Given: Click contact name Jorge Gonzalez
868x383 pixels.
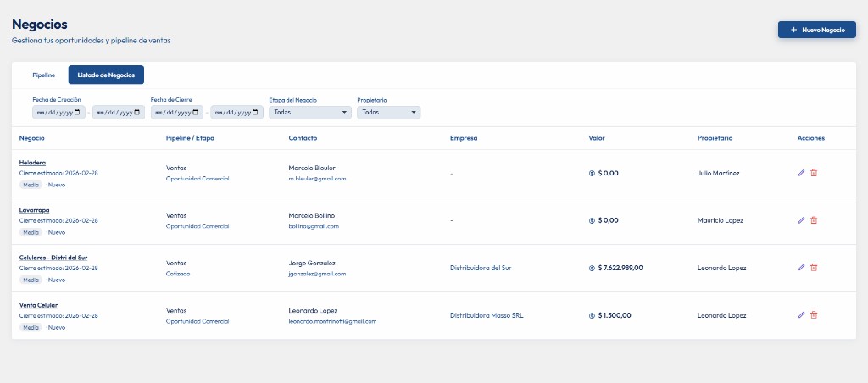Looking at the screenshot, I should point(312,263).
